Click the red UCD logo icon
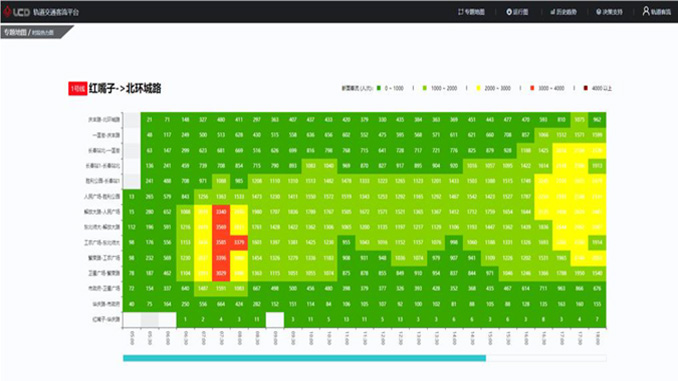Image resolution: width=678 pixels, height=381 pixels. (x=7, y=12)
